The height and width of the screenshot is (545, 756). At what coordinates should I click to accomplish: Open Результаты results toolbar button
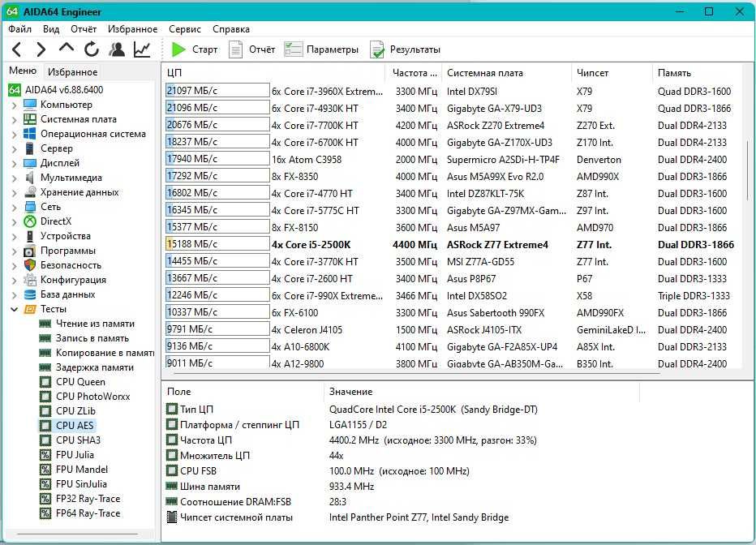405,49
